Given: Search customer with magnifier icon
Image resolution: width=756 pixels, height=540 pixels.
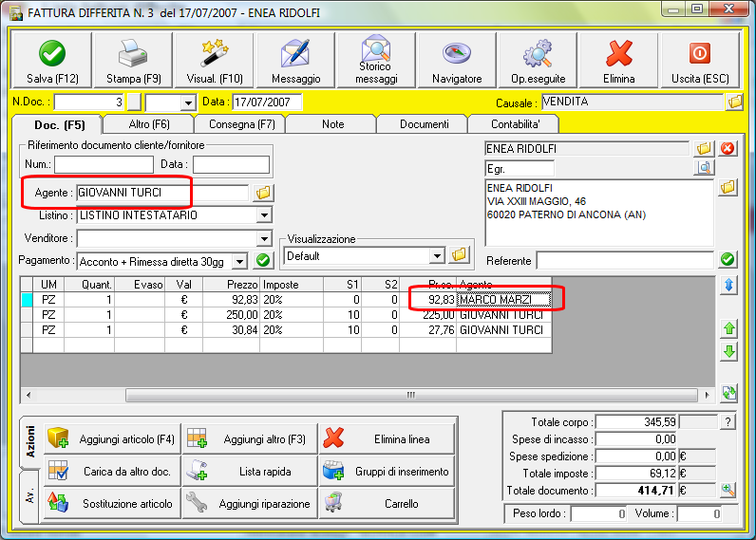Looking at the screenshot, I should click(x=704, y=168).
